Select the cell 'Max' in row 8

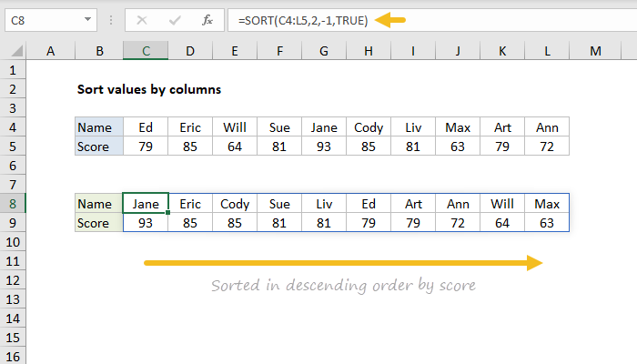click(x=547, y=204)
